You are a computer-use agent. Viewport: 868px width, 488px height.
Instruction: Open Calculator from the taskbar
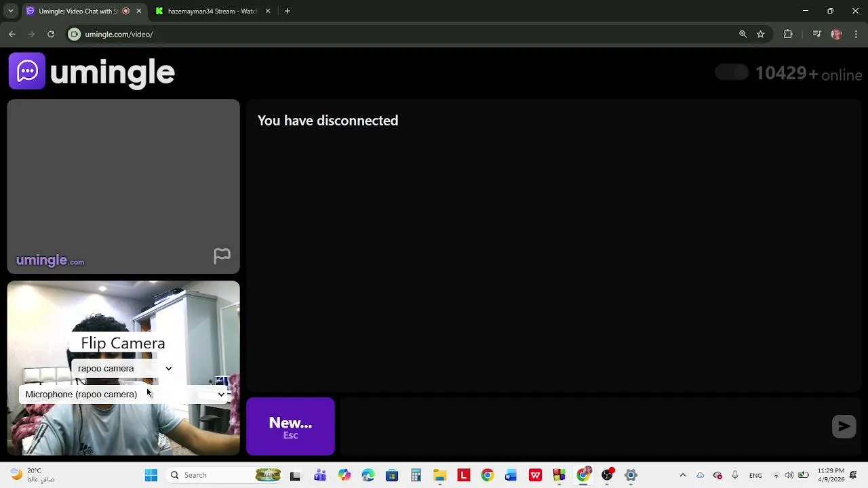416,475
